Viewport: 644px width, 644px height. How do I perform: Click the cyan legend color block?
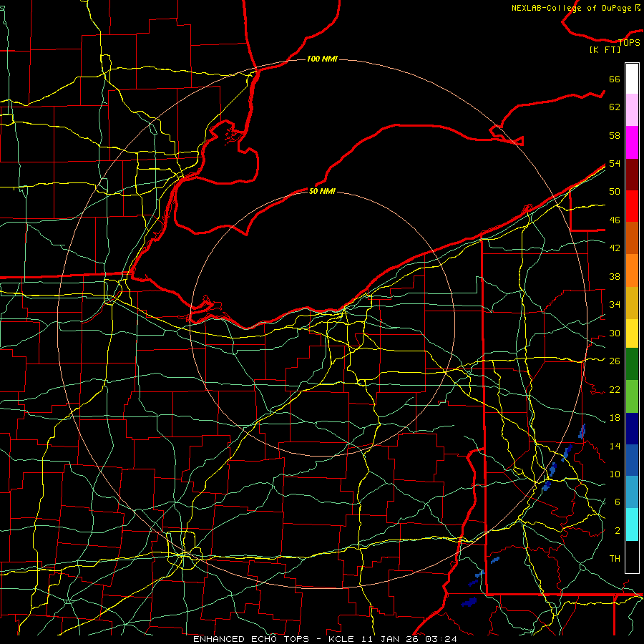pyautogui.click(x=632, y=525)
